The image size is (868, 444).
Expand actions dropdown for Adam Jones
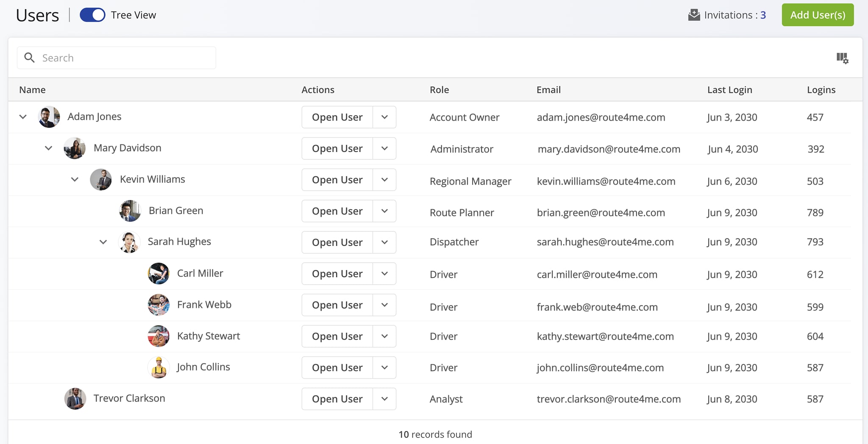click(x=384, y=117)
